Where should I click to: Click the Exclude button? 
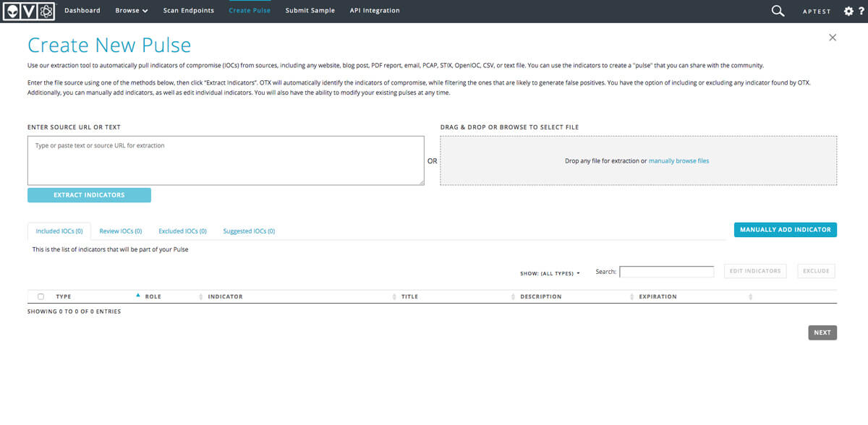[x=816, y=271]
